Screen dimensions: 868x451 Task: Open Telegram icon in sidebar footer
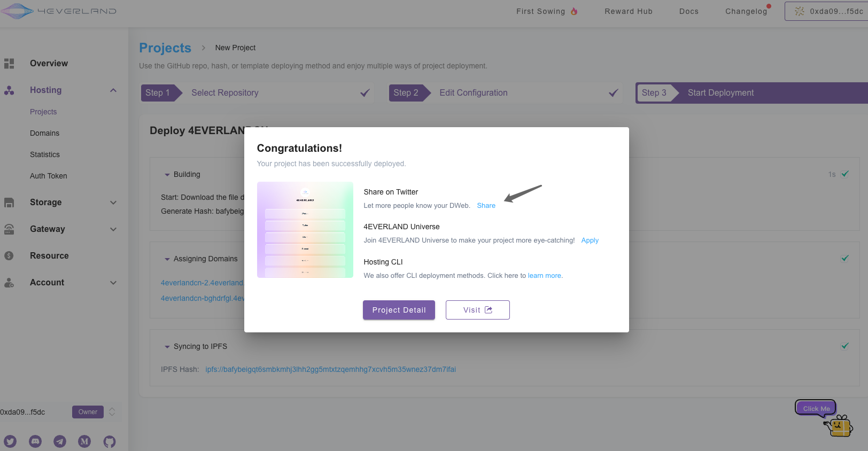(60, 441)
